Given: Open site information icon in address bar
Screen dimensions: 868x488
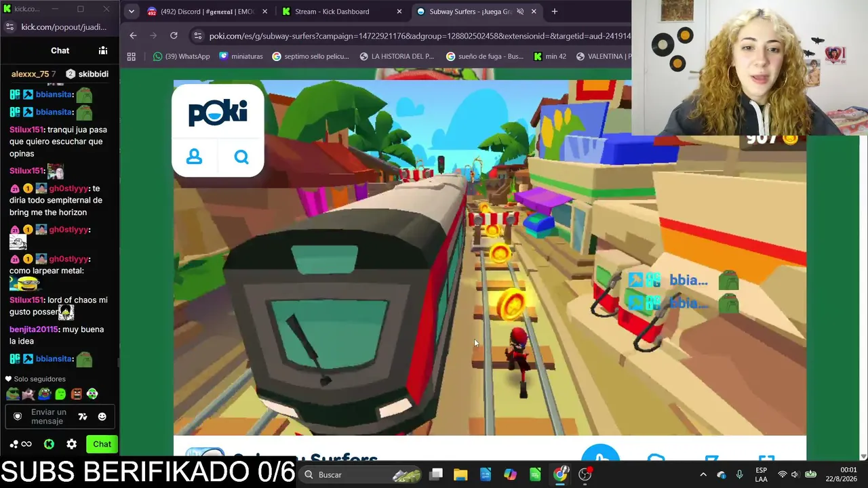Looking at the screenshot, I should coord(197,36).
